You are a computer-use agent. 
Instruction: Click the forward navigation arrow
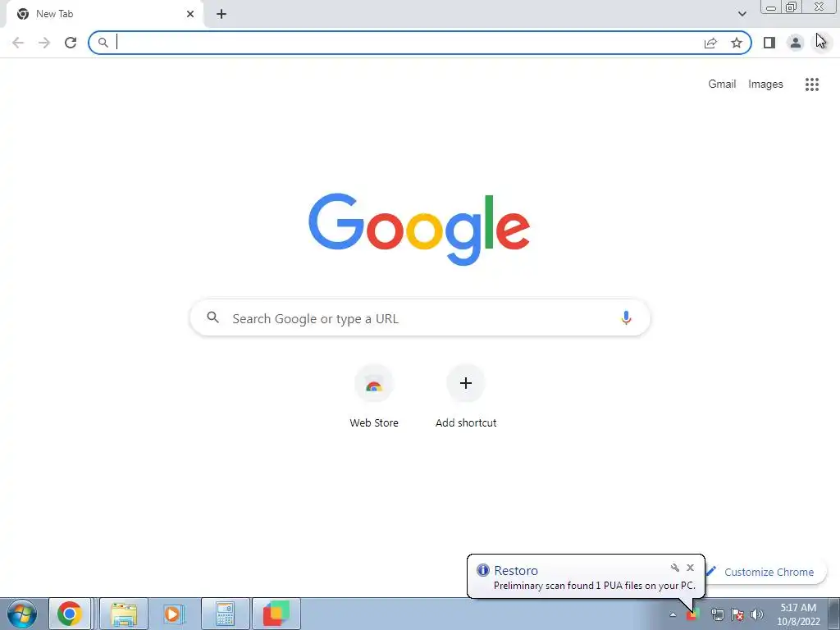44,43
